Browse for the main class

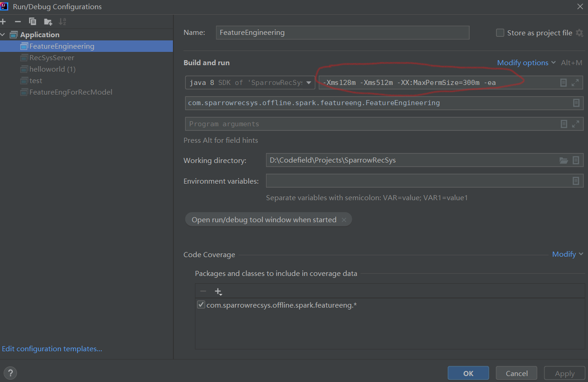(x=576, y=103)
